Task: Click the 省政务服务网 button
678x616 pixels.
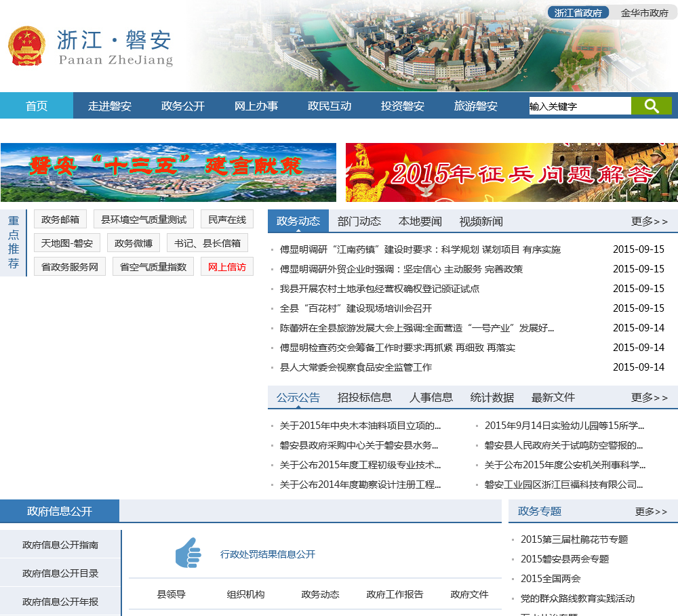Action: tap(70, 267)
